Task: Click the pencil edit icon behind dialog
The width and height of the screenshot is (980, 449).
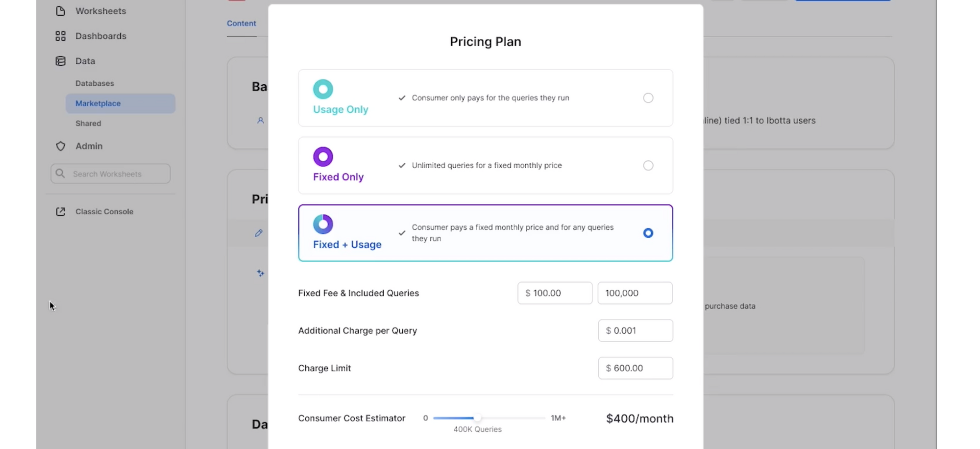Action: coord(259,233)
